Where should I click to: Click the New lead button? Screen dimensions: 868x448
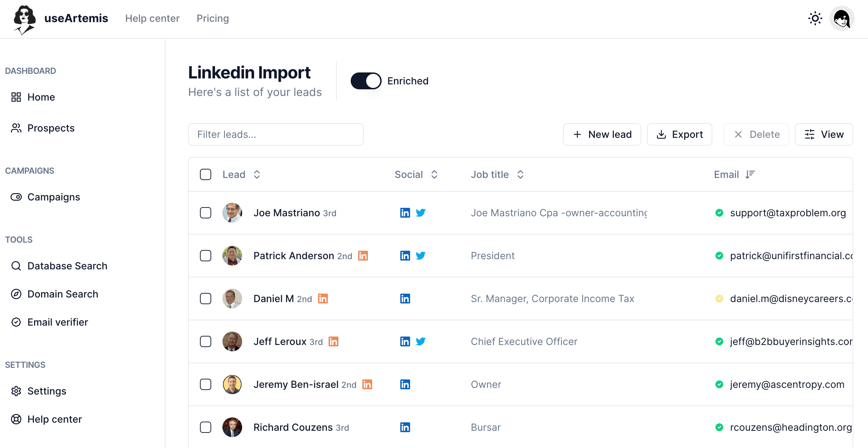[x=602, y=134]
